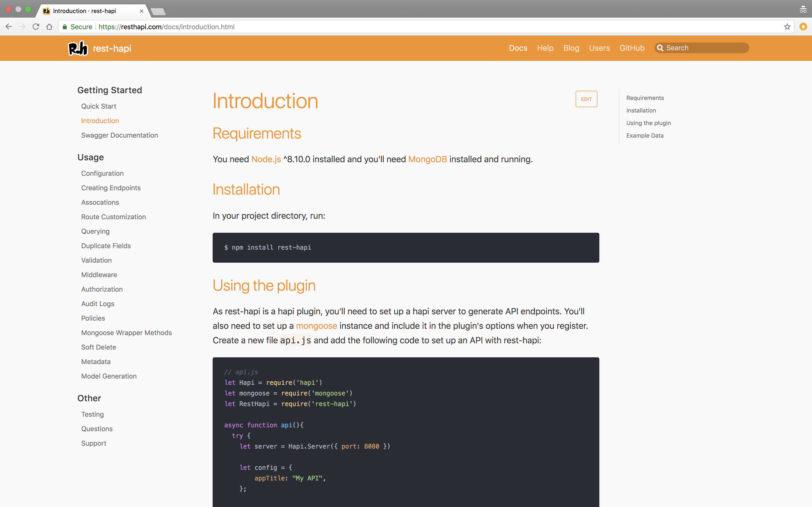Viewport: 812px width, 507px height.
Task: Click the green secure padlock icon
Action: pyautogui.click(x=65, y=27)
